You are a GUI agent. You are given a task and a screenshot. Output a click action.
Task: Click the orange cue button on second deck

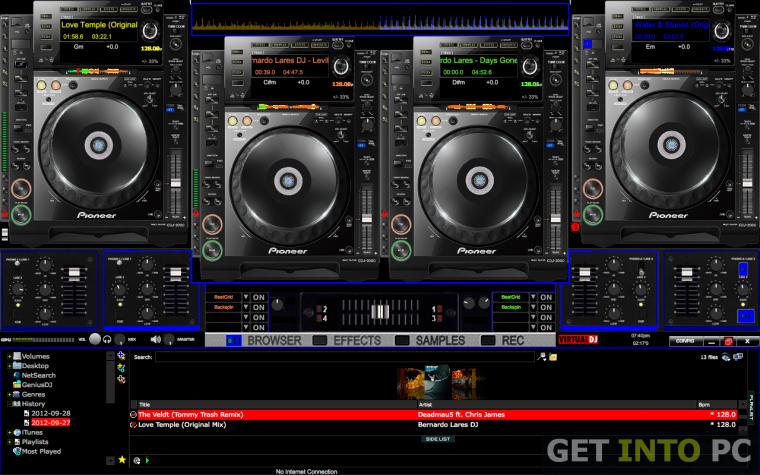pyautogui.click(x=212, y=225)
